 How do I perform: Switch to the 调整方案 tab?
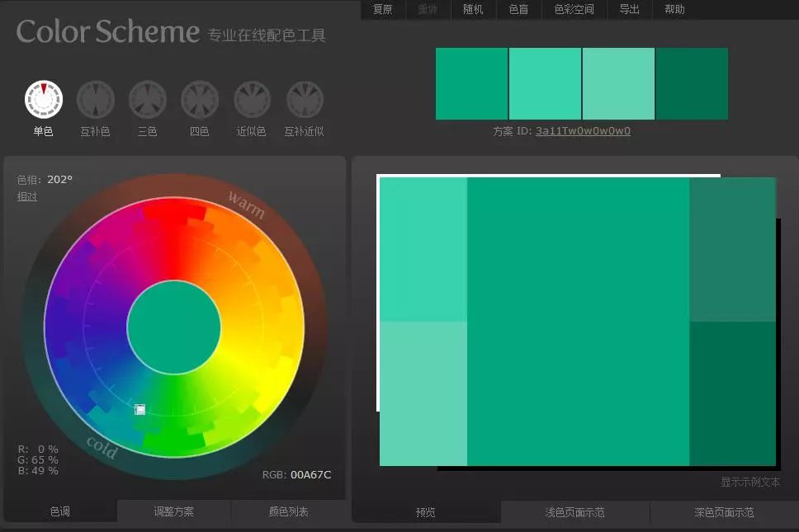point(174,511)
